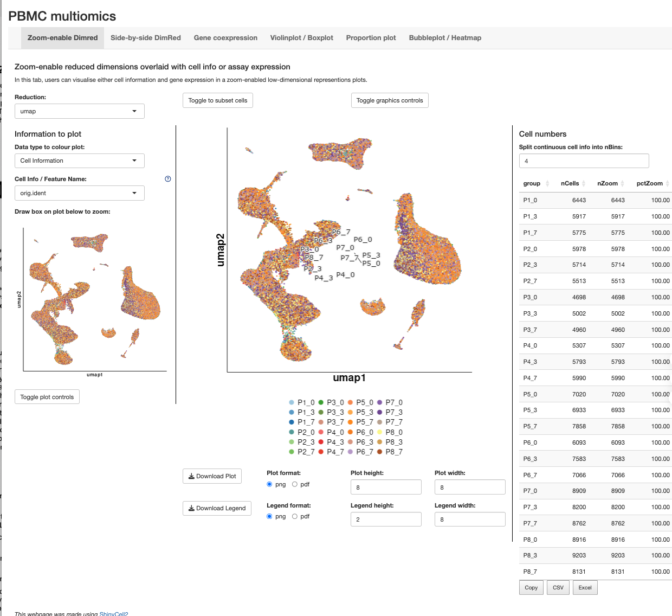The image size is (672, 616).
Task: Click the nZoom column sort icon
Action: 622,184
